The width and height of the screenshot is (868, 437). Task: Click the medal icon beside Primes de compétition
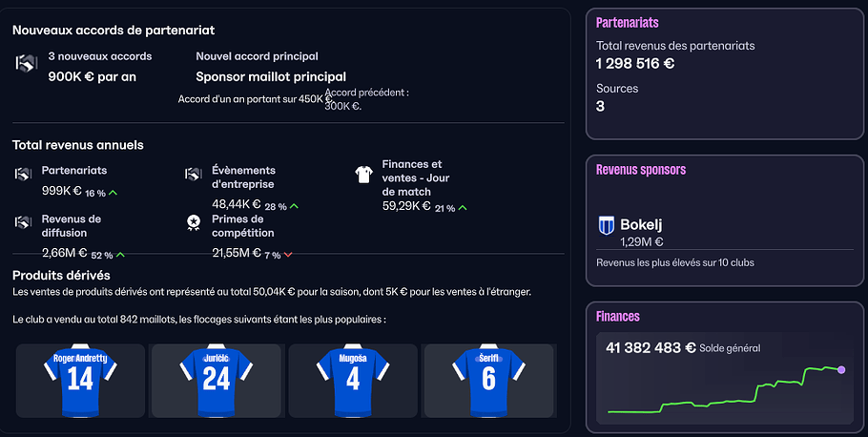pyautogui.click(x=194, y=222)
